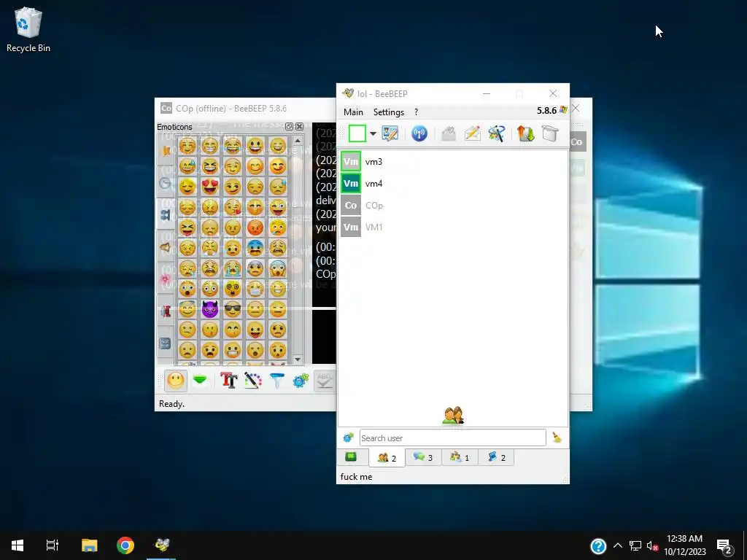Open the question mark help menu
This screenshot has width=747, height=560.
[416, 112]
